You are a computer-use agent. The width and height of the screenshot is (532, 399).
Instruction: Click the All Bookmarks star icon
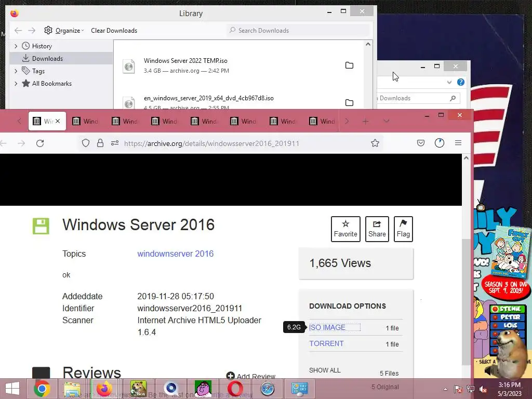26,83
